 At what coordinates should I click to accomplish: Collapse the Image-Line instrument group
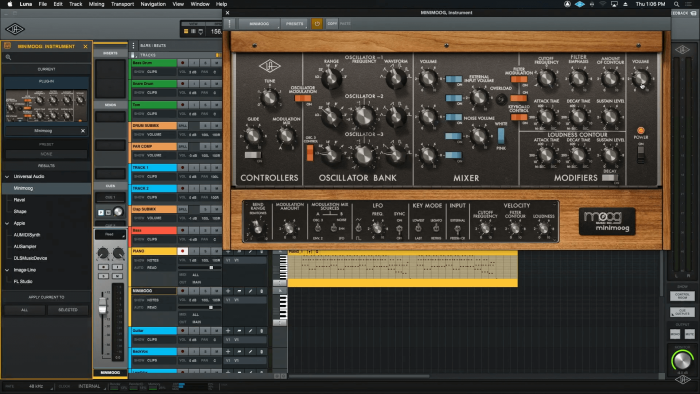point(7,270)
